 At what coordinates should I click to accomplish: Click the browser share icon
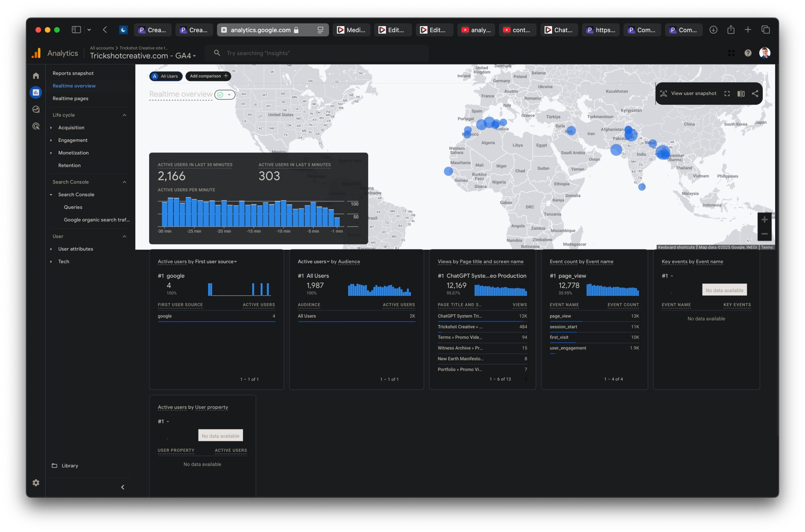tap(731, 30)
